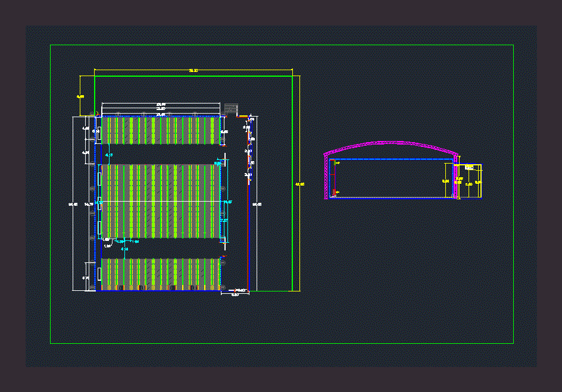Select cyan 4.15 dimension between top and middle racks
Screen dimensions: 562x392
click(x=109, y=154)
